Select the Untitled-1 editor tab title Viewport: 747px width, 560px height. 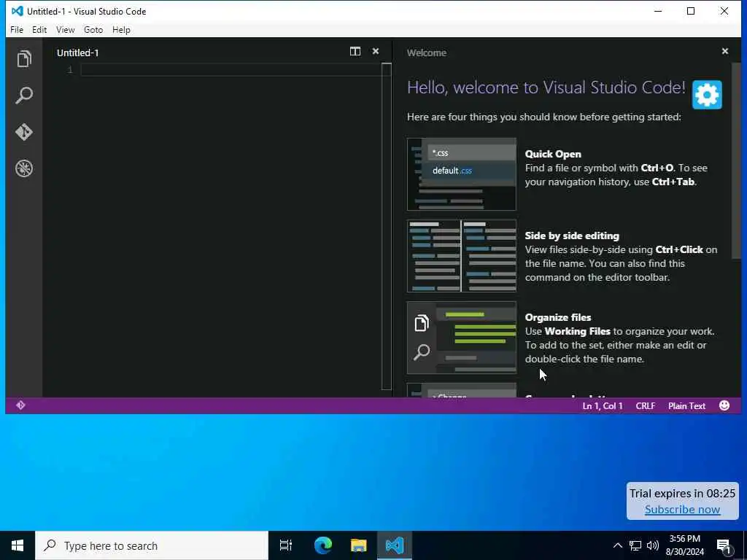pyautogui.click(x=77, y=52)
